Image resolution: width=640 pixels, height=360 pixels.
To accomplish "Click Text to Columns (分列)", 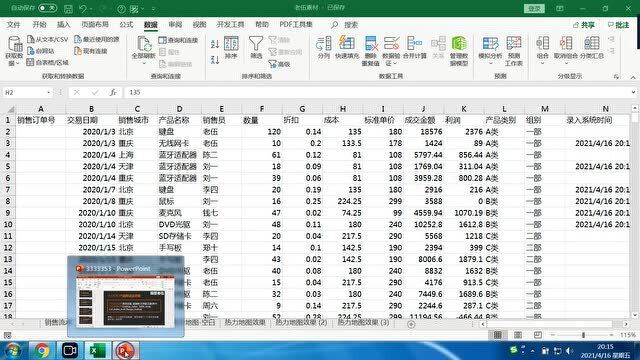I will tap(323, 47).
